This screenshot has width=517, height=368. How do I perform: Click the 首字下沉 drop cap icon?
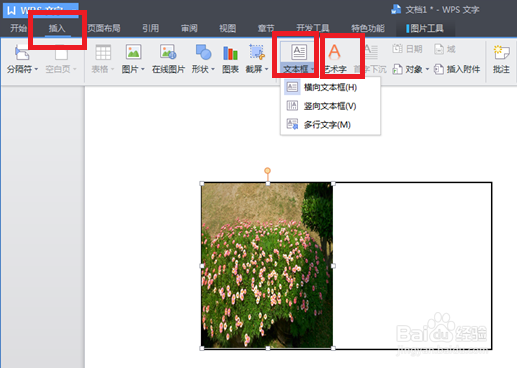pyautogui.click(x=371, y=52)
